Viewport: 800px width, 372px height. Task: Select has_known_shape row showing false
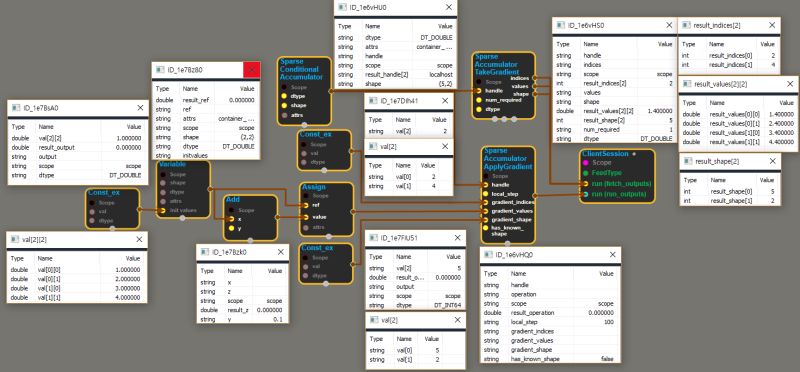point(550,359)
